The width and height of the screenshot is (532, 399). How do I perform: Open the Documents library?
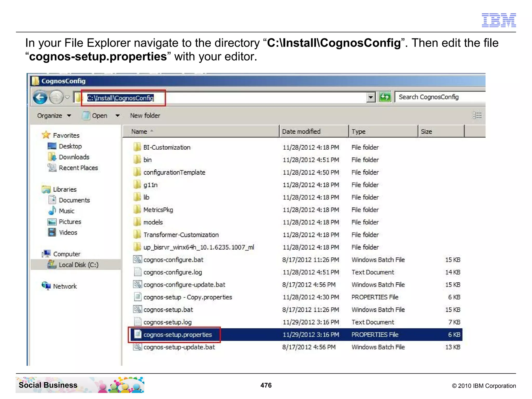(74, 200)
